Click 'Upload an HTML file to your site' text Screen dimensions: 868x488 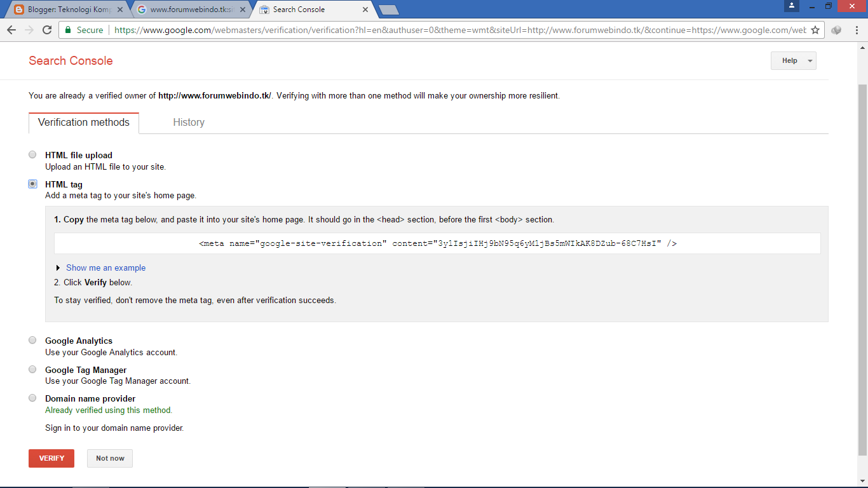pos(105,167)
